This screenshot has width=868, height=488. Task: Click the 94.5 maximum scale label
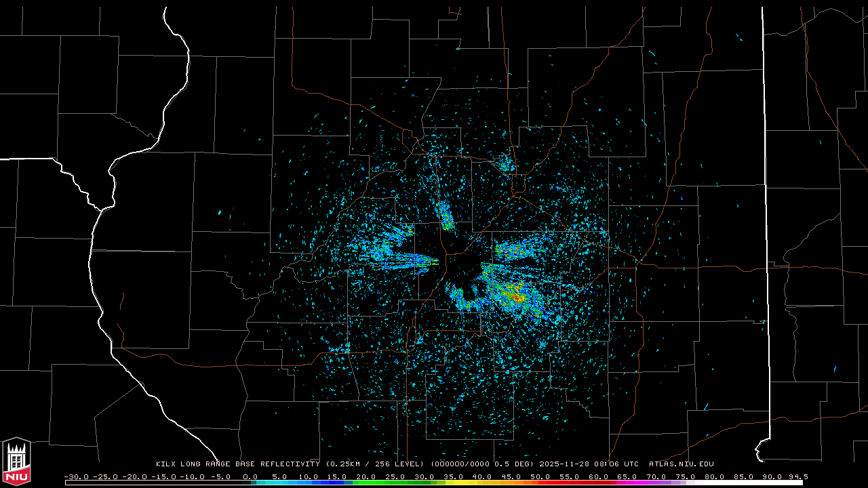pos(797,476)
